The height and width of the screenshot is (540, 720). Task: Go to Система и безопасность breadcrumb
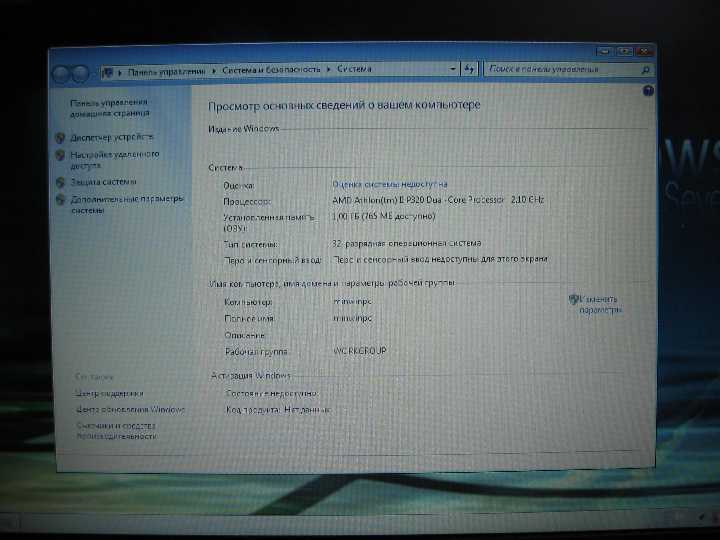pyautogui.click(x=271, y=70)
